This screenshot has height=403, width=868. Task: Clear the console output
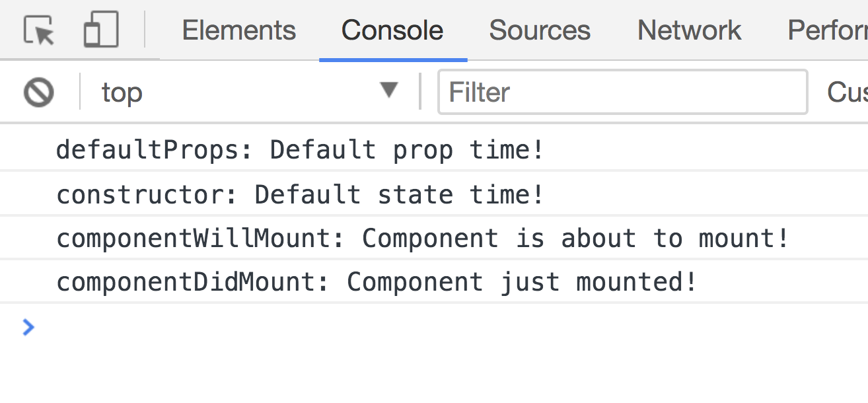pos(40,92)
